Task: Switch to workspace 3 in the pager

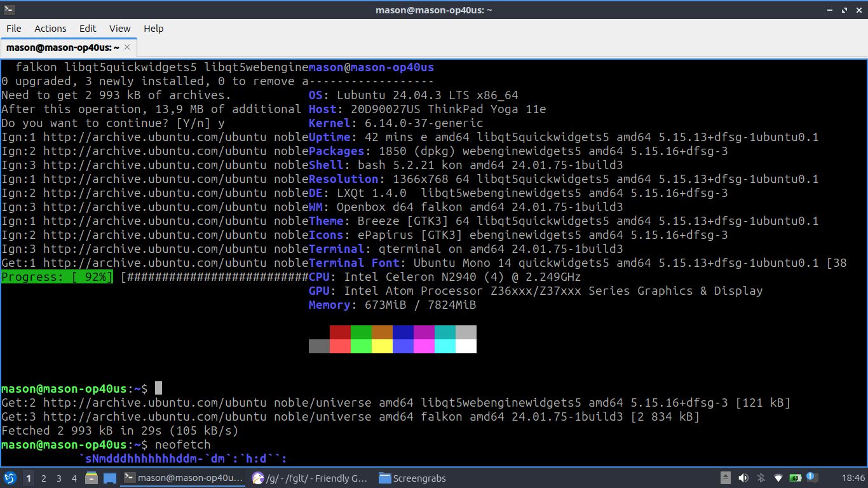Action: coord(59,478)
